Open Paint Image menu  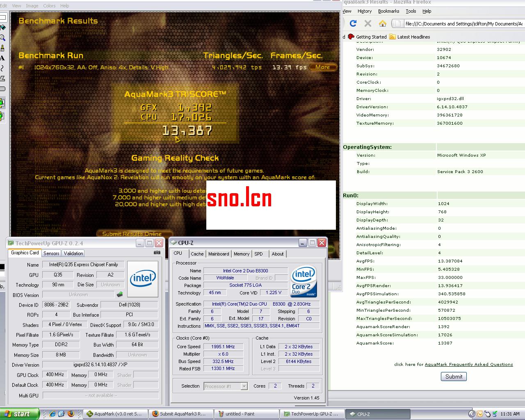point(32,6)
